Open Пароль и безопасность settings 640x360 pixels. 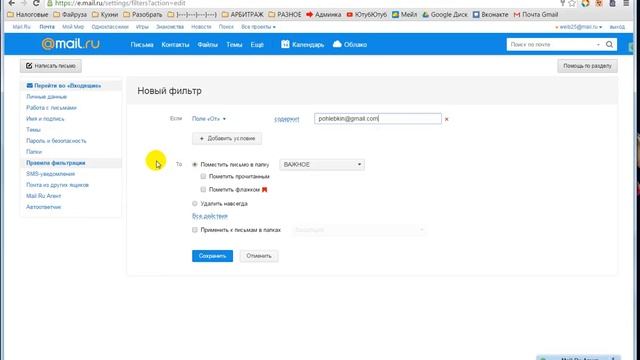pos(56,141)
